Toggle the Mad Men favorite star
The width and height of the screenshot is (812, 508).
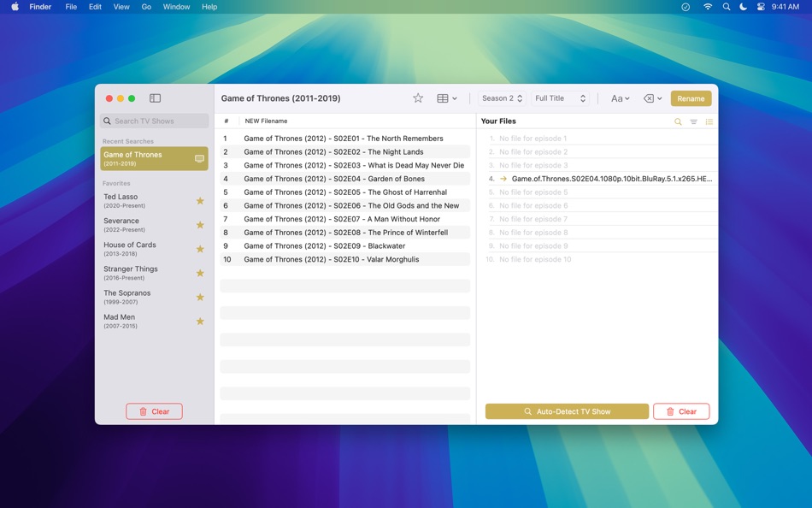point(200,321)
